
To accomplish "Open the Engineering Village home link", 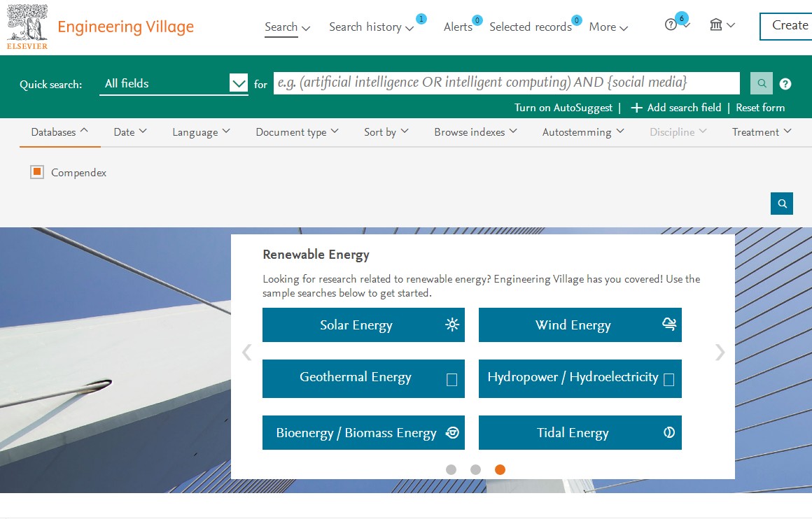I will point(126,27).
